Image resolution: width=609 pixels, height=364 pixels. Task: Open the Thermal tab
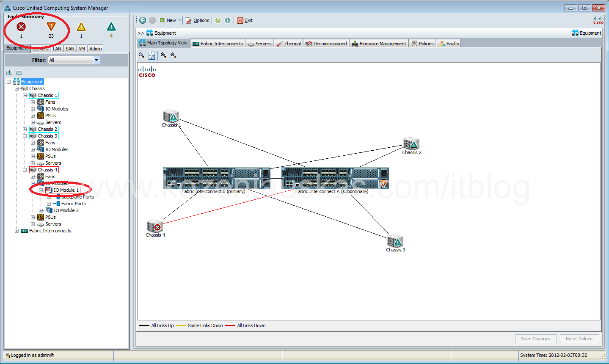[x=289, y=44]
